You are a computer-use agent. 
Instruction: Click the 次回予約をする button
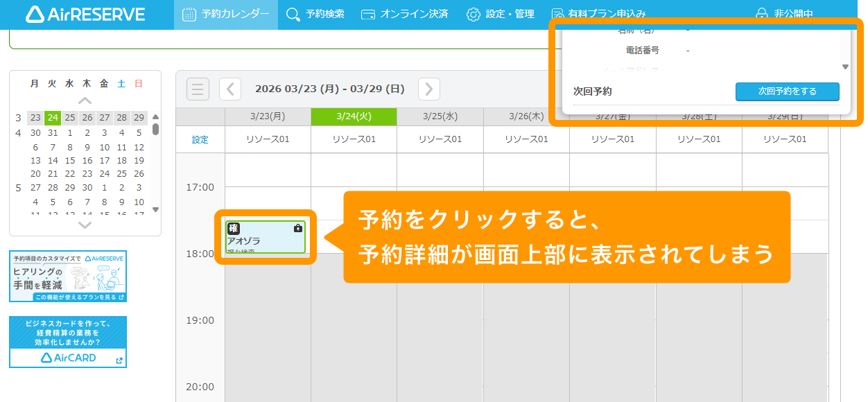(x=787, y=91)
